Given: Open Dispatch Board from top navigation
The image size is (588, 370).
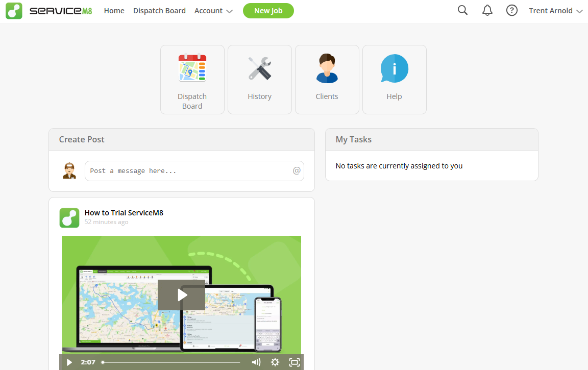Looking at the screenshot, I should pyautogui.click(x=159, y=11).
